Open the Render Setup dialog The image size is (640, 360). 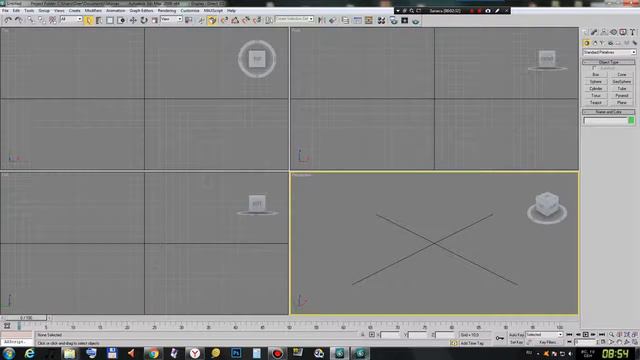tap(393, 20)
